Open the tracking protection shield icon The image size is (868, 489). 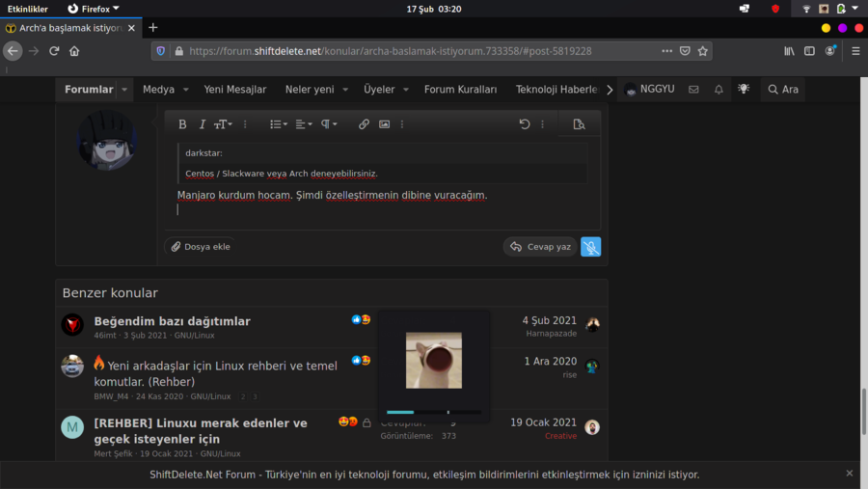coord(160,51)
